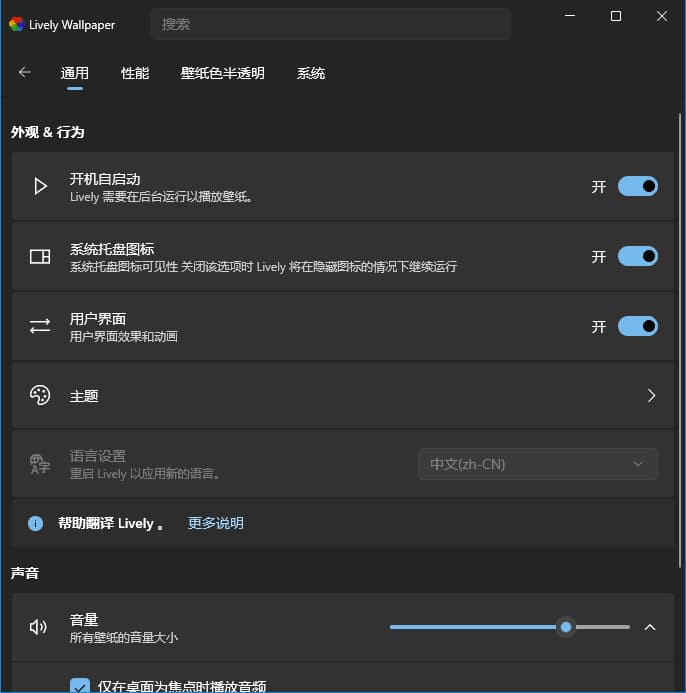Close the Lively Wallpaper window
The height and width of the screenshot is (693, 686).
[x=662, y=16]
